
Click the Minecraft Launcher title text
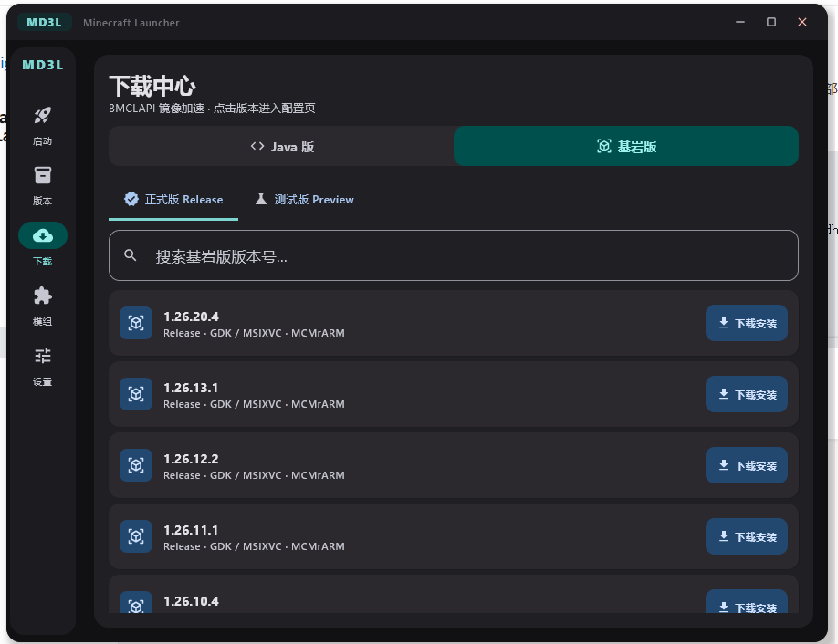click(131, 23)
